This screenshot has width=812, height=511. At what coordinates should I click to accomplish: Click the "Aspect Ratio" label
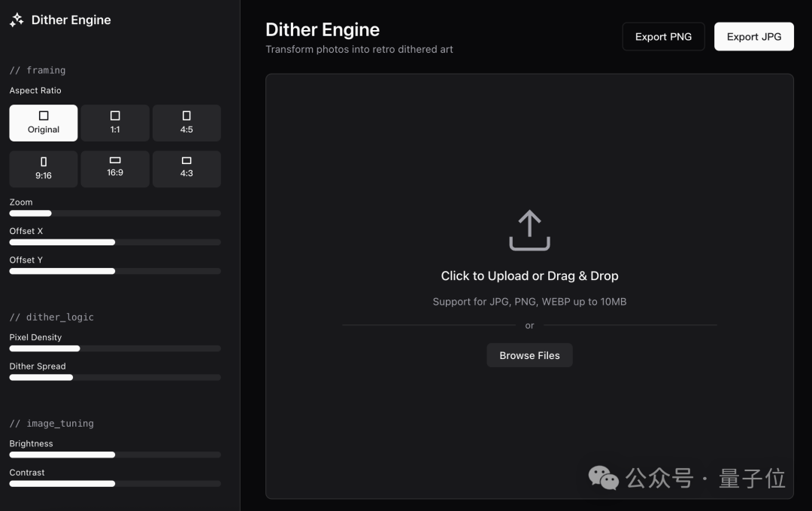click(35, 90)
